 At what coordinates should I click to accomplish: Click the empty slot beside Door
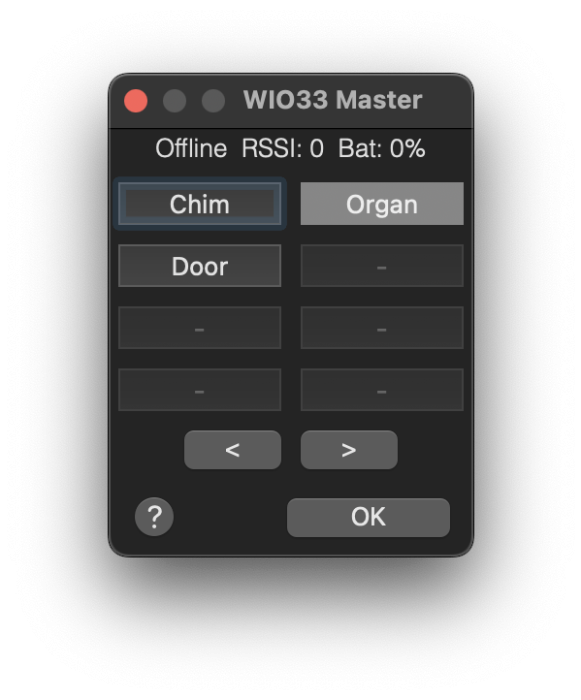pyautogui.click(x=382, y=266)
